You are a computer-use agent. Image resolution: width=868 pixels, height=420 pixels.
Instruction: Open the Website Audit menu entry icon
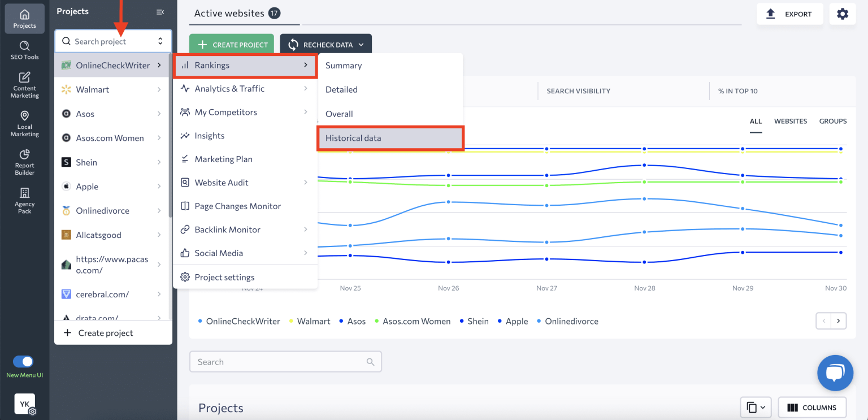185,182
